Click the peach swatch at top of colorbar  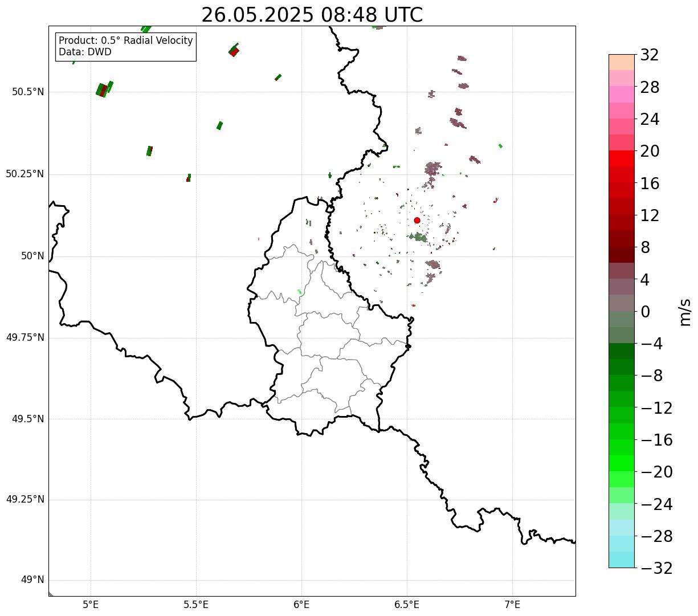(622, 62)
